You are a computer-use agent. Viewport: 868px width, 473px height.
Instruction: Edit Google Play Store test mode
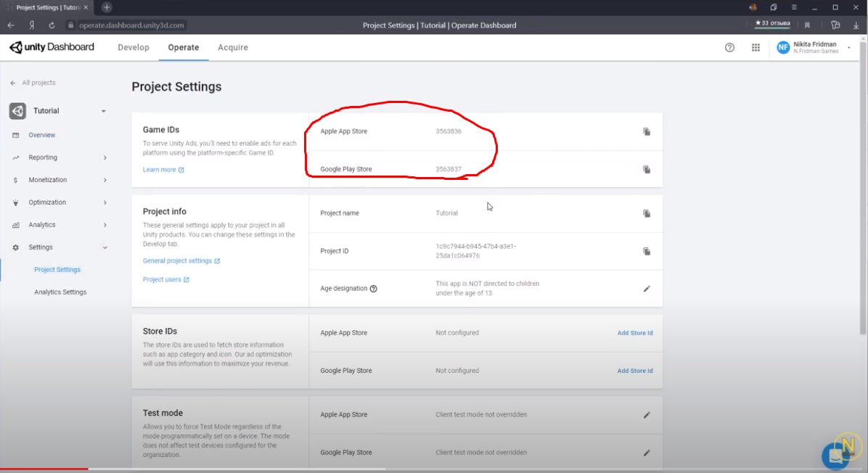point(646,453)
